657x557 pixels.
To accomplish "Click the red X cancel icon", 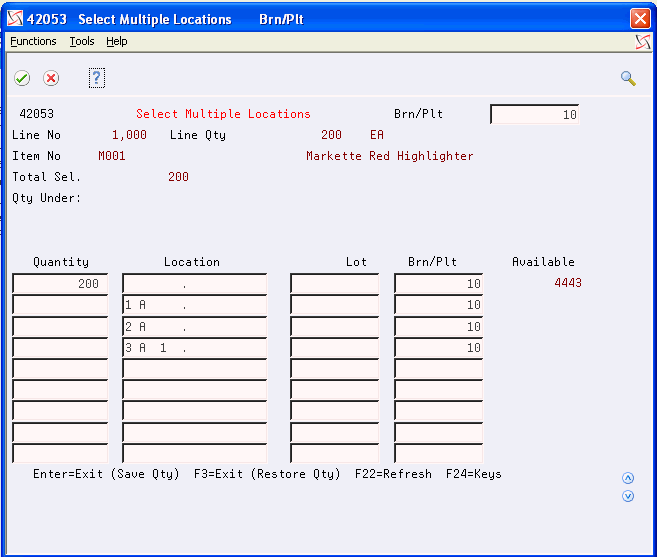I will pos(51,78).
